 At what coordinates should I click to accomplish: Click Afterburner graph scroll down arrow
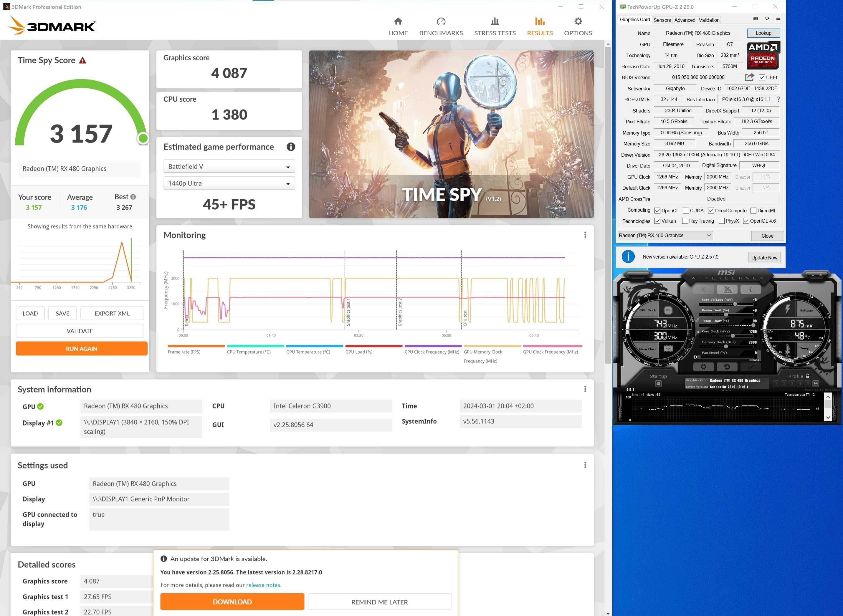(x=828, y=418)
